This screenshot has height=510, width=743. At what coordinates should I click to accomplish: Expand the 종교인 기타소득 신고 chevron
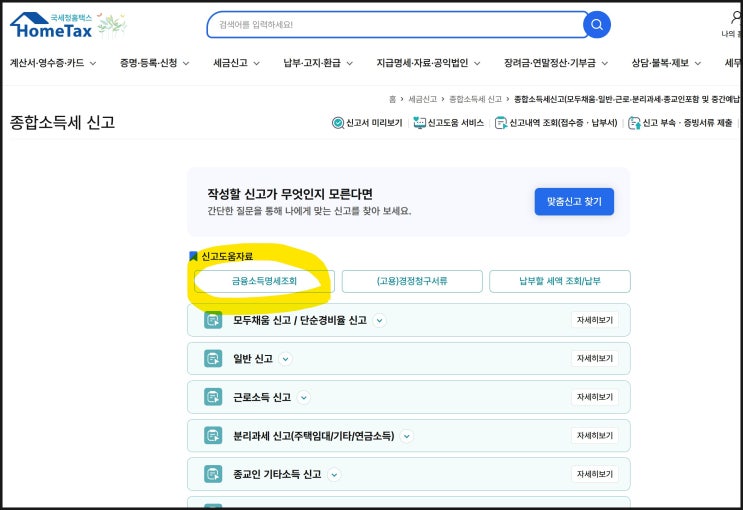334,474
